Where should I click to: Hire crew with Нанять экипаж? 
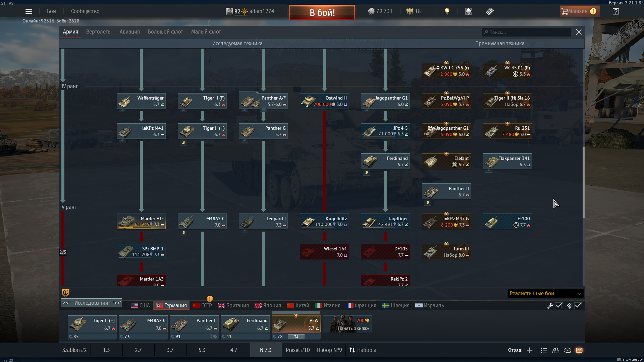[x=347, y=324]
